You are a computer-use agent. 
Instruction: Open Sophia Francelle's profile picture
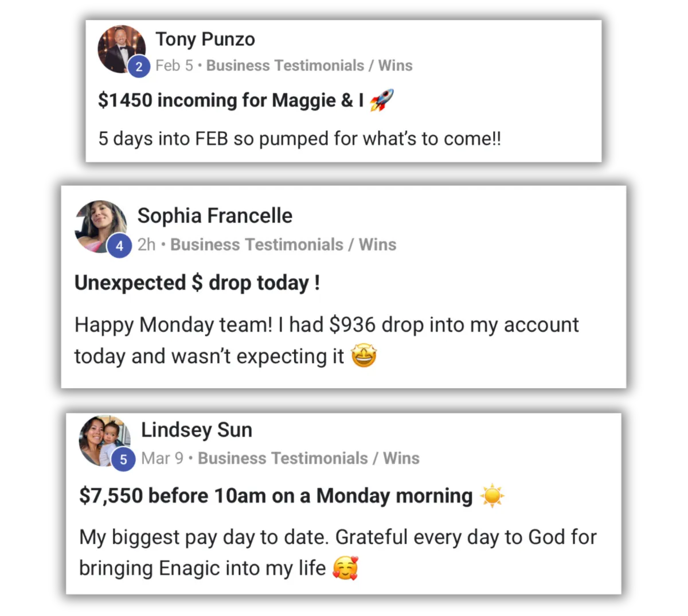coord(101,226)
